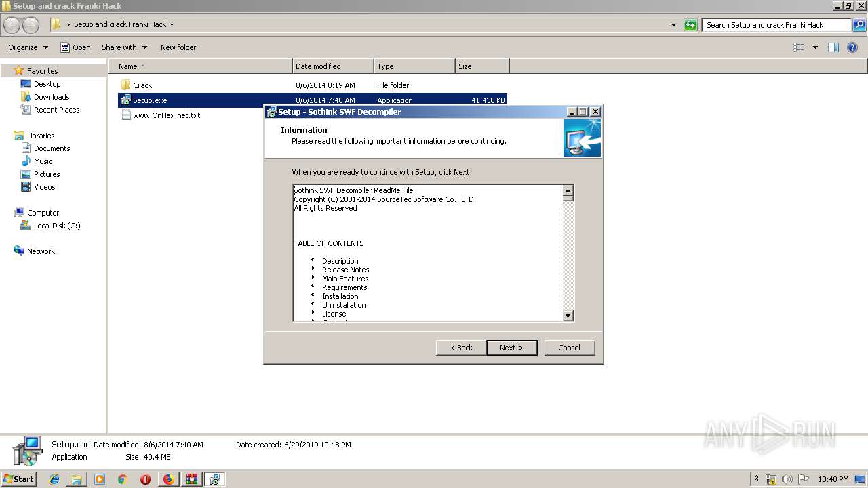Click the Setup dialog title bar icon

pos(272,112)
